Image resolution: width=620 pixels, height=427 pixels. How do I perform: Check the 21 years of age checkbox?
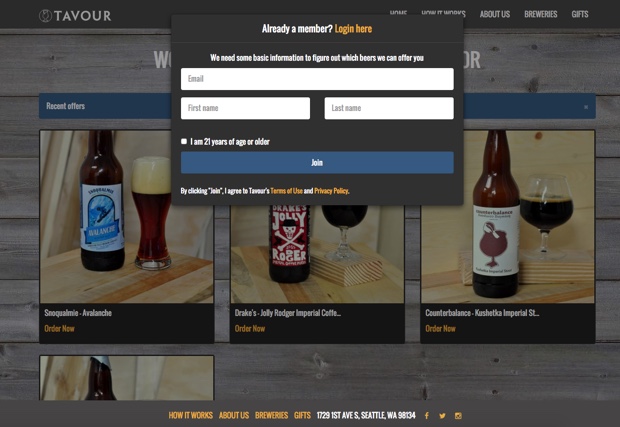click(184, 141)
